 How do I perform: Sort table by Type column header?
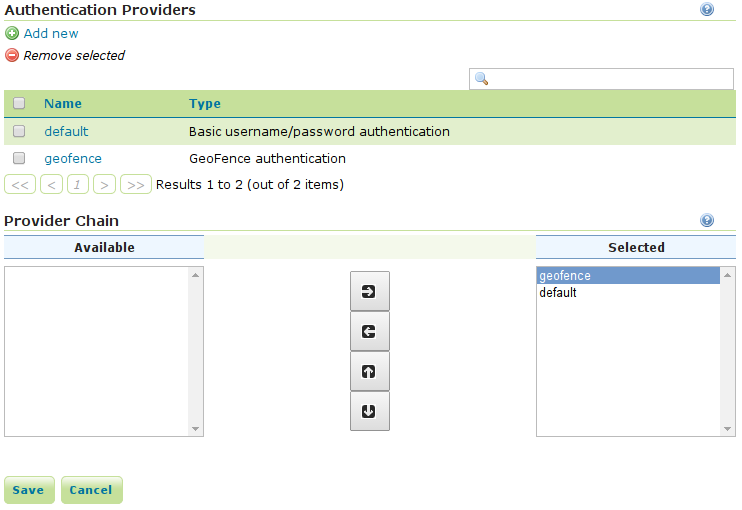click(x=205, y=103)
